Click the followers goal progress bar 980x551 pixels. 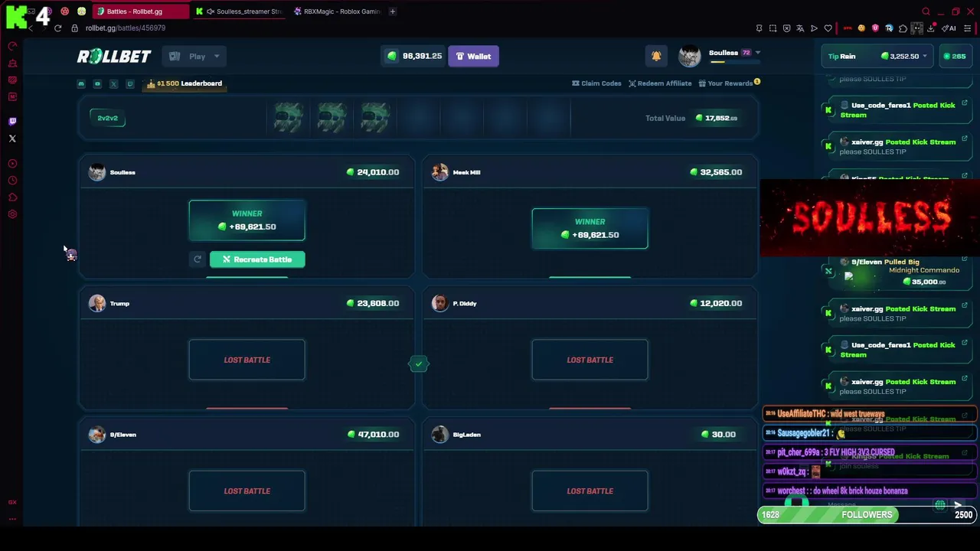pos(867,515)
